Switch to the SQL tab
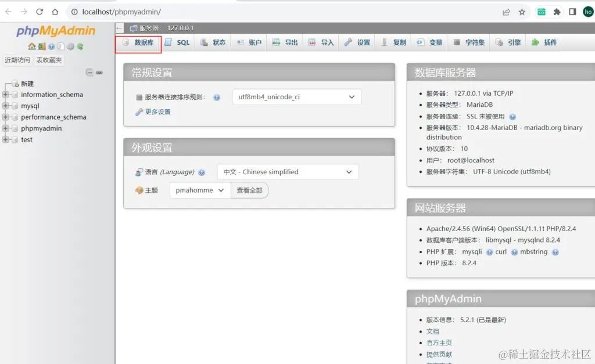Viewport: 595px width, 364px height. point(177,42)
